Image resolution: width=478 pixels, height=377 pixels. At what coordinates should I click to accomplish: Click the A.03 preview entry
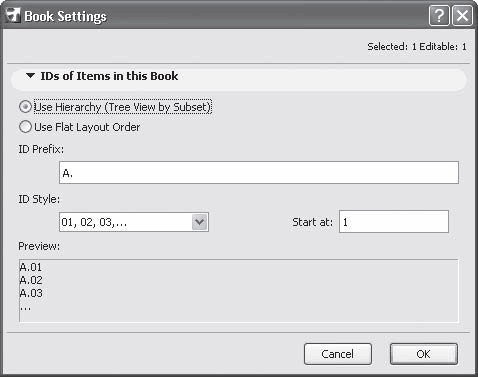[x=31, y=293]
